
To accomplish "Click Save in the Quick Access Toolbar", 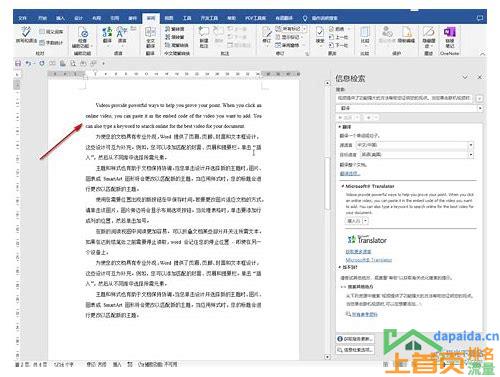I will click(18, 63).
